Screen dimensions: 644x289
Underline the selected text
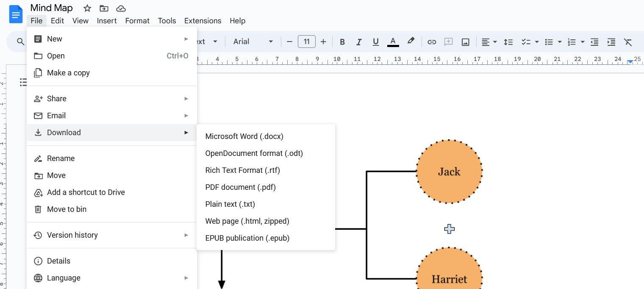(x=375, y=42)
